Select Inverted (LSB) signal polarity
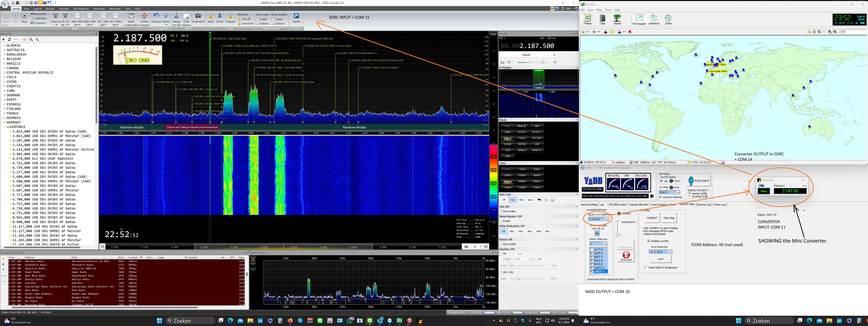868x326 pixels. pyautogui.click(x=690, y=196)
